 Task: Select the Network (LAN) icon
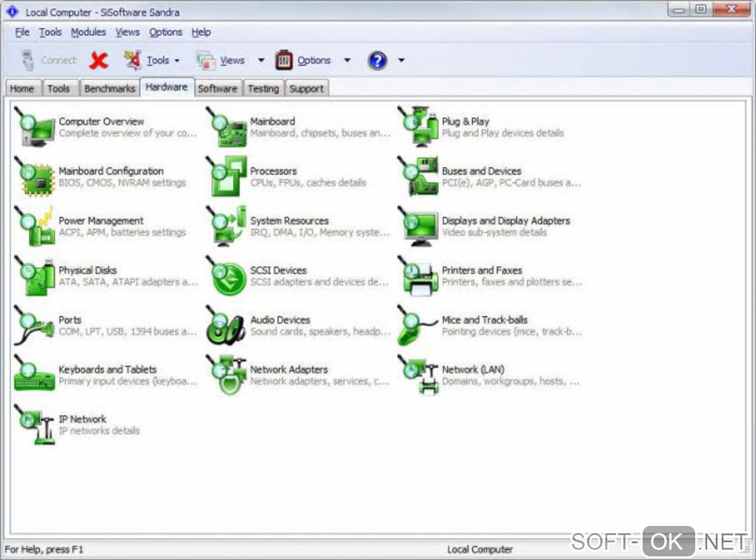pyautogui.click(x=418, y=375)
